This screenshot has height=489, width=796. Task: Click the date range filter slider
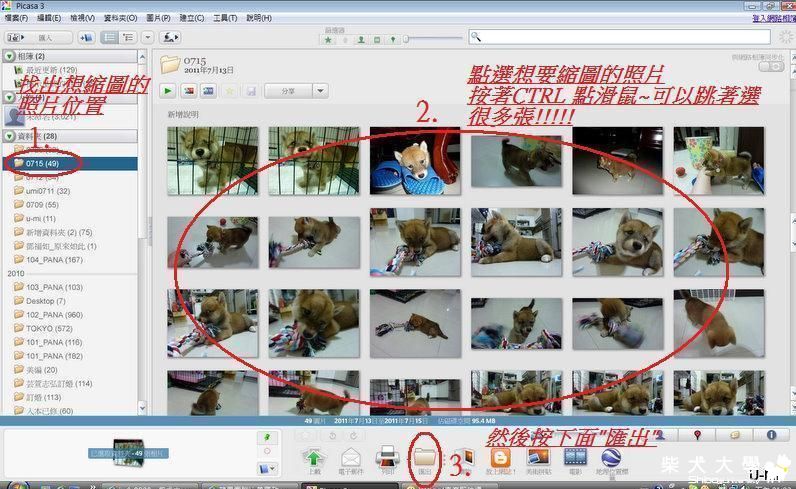point(405,38)
